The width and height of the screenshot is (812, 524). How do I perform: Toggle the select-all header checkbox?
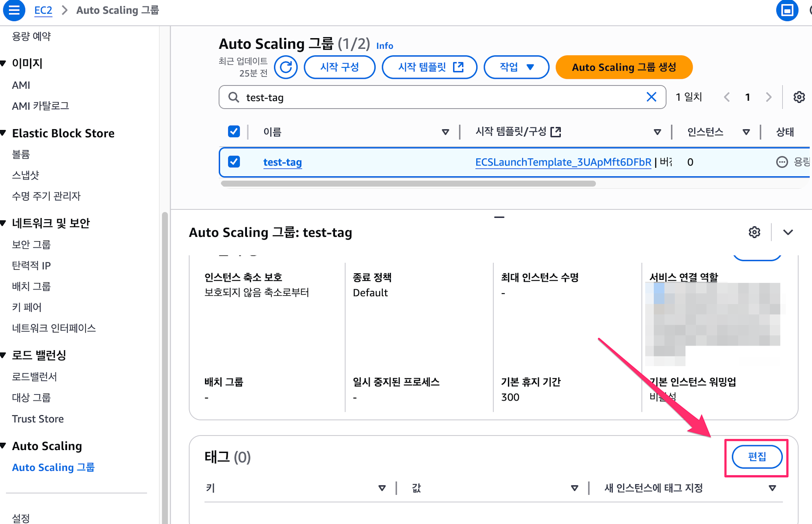pos(234,132)
